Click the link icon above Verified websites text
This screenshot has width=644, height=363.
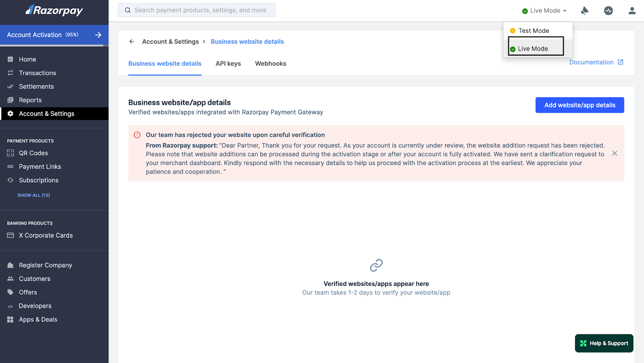(x=376, y=265)
